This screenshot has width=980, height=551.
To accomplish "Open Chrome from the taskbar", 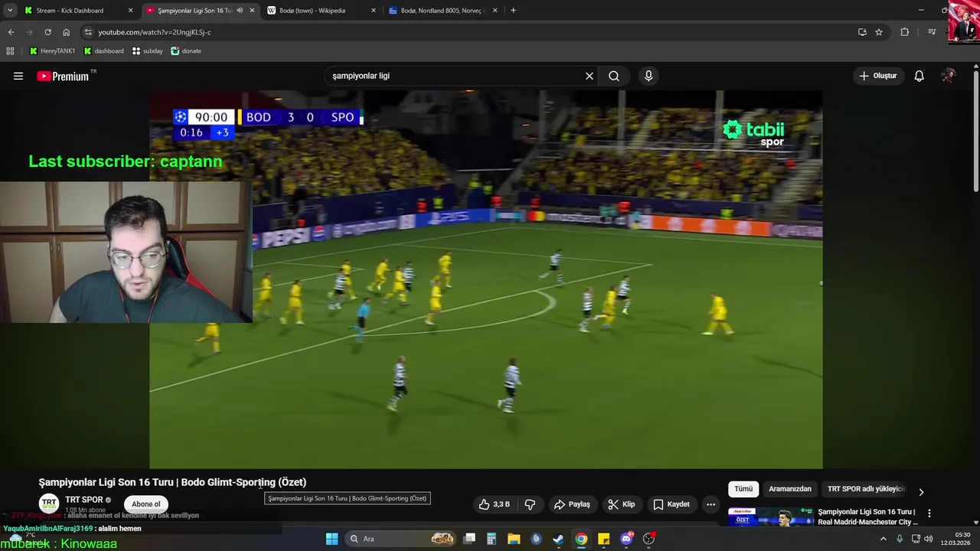I will click(x=581, y=539).
